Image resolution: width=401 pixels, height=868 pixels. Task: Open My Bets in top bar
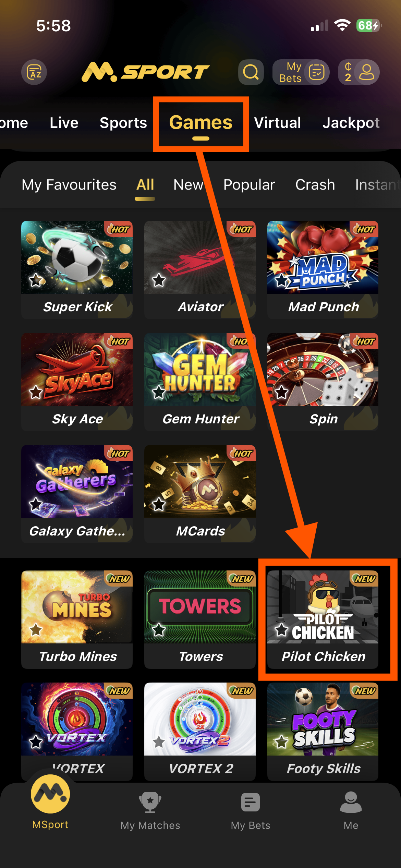(x=301, y=72)
